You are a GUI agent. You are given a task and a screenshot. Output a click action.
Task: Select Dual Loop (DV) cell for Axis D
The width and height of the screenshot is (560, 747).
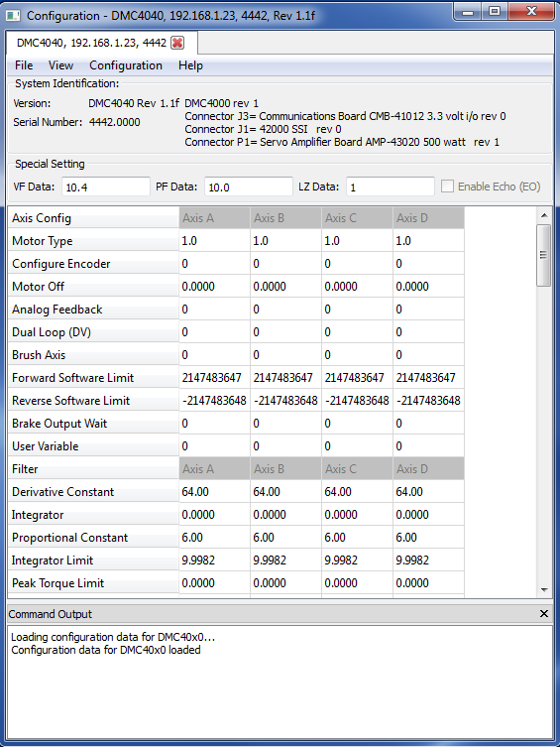pos(429,332)
